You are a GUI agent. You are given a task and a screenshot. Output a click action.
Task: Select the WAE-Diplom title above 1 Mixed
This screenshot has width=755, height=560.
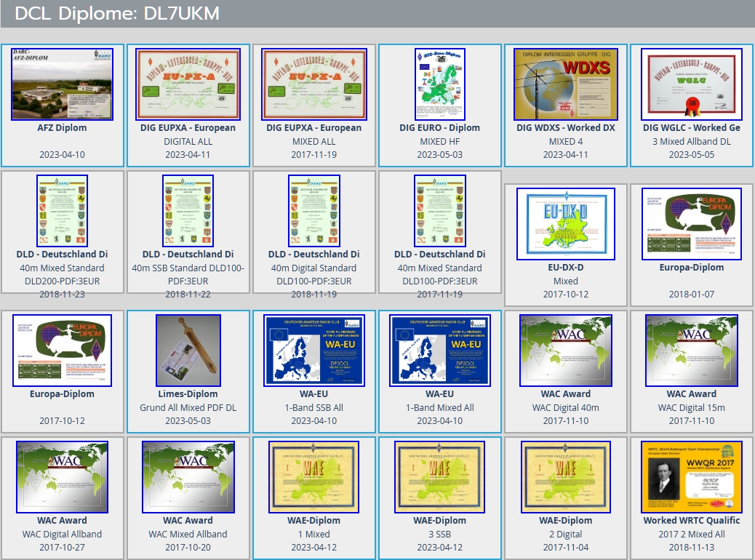(x=314, y=521)
